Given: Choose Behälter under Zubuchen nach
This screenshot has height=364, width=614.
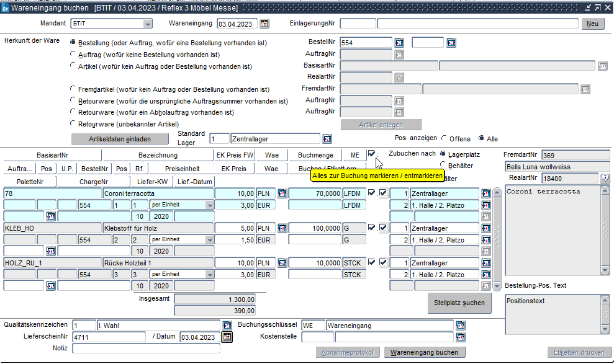Looking at the screenshot, I should [443, 165].
